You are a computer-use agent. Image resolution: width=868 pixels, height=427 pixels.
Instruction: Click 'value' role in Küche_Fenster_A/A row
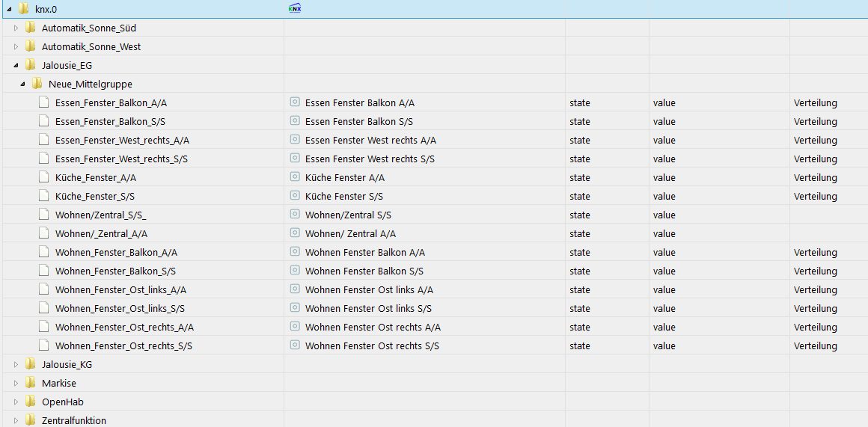(664, 177)
